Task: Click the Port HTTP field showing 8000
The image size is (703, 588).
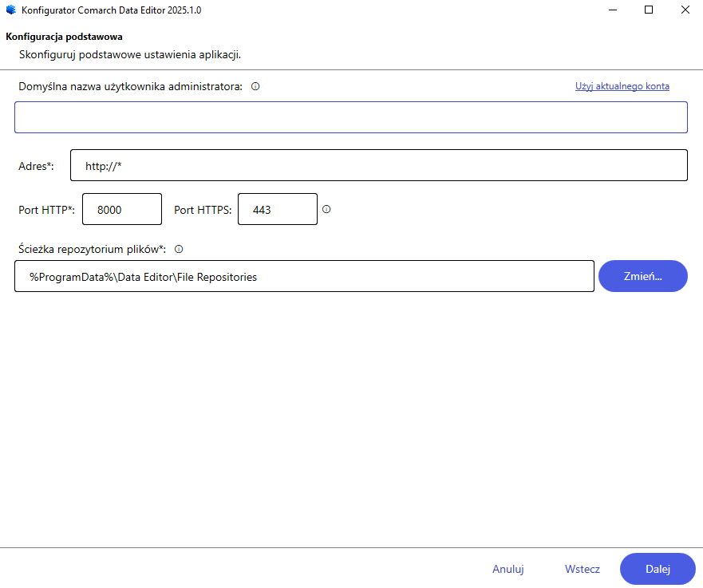Action: click(122, 209)
